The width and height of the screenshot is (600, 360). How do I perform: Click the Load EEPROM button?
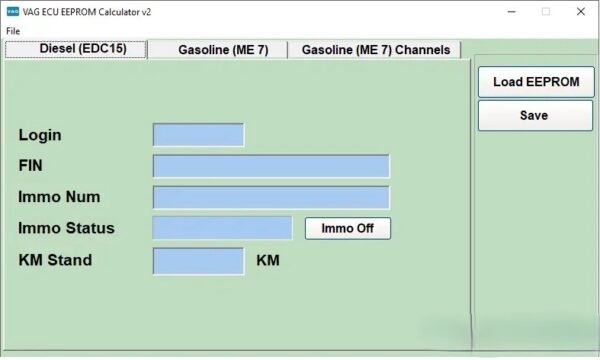point(536,82)
